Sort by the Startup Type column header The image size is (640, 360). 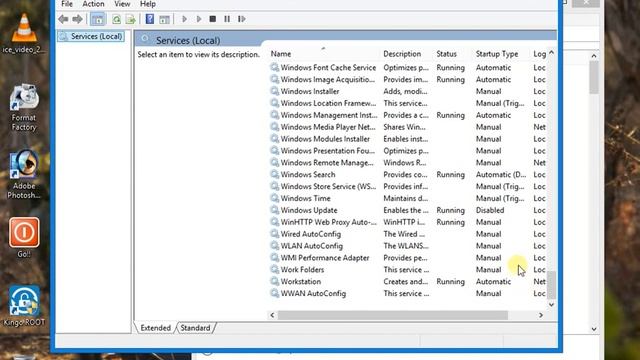[497, 54]
